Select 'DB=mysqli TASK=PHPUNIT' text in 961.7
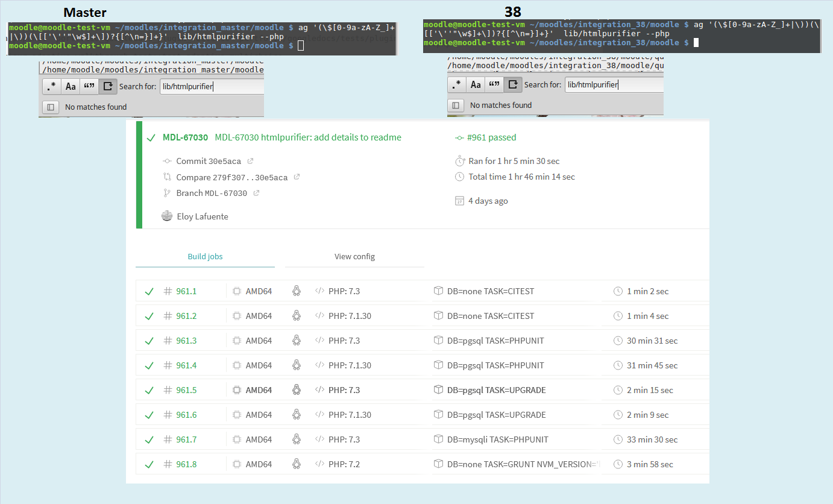The image size is (833, 504). 498,439
